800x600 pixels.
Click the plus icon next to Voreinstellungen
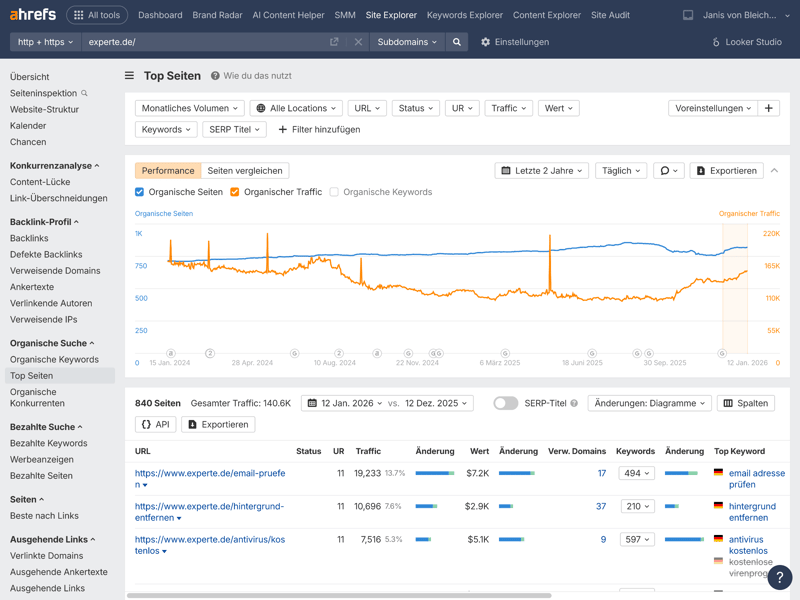(769, 108)
